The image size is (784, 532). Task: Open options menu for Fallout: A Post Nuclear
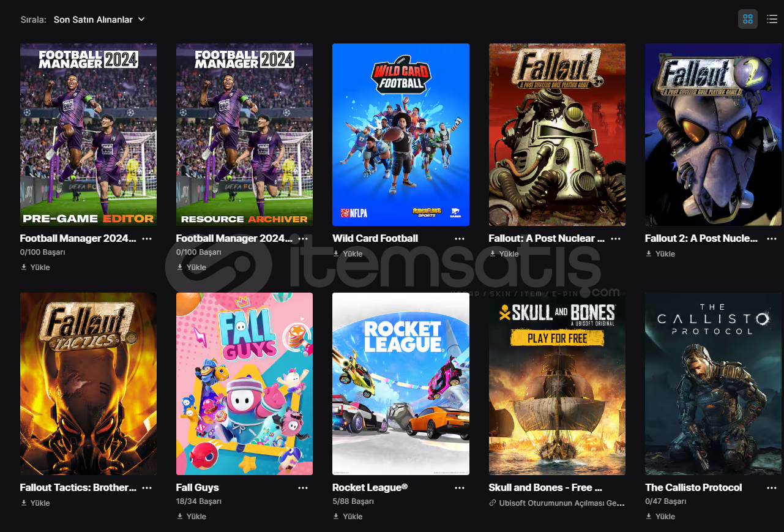pyautogui.click(x=616, y=239)
